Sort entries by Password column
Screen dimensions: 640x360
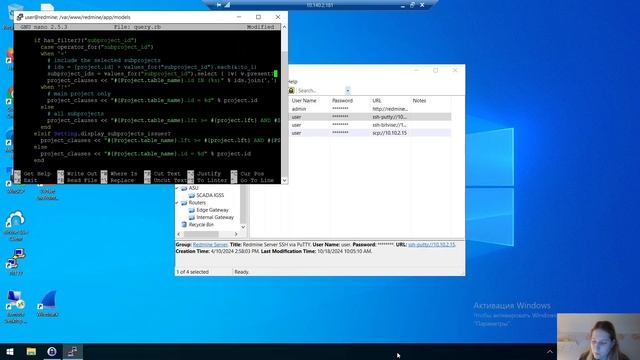[x=342, y=100]
